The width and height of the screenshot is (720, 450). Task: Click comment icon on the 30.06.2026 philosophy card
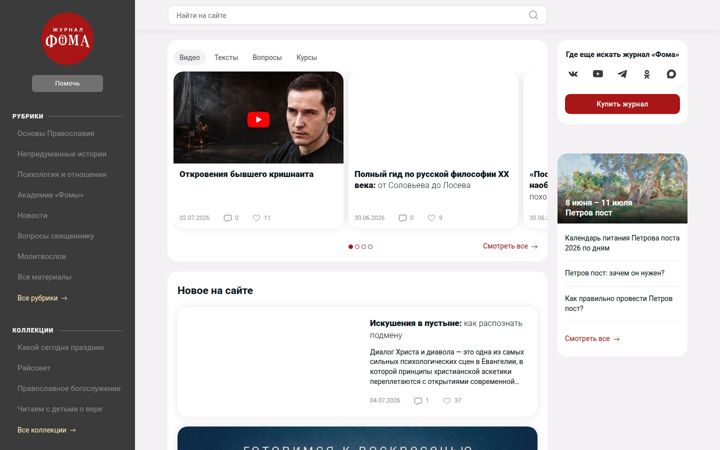point(402,218)
